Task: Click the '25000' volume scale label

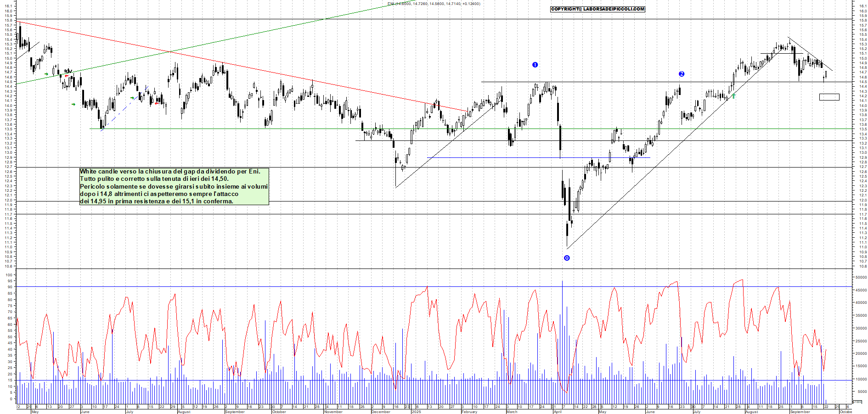Action: coord(861,341)
